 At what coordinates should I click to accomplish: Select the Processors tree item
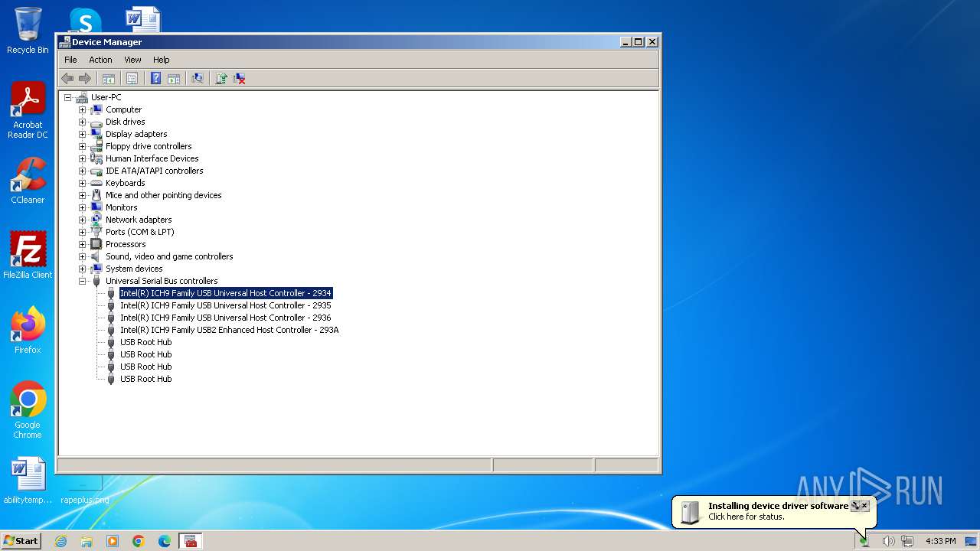click(126, 244)
